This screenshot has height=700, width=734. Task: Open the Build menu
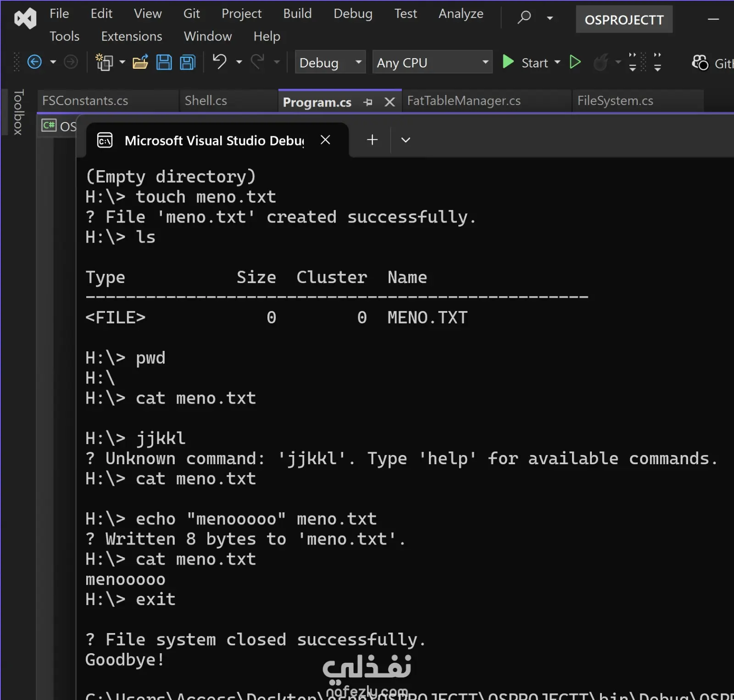[297, 14]
